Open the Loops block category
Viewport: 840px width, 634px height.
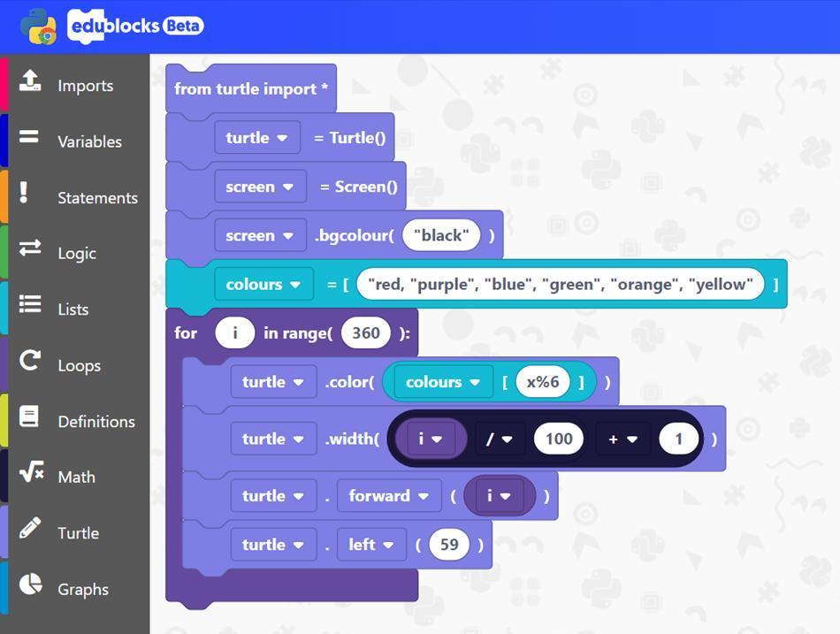(79, 364)
